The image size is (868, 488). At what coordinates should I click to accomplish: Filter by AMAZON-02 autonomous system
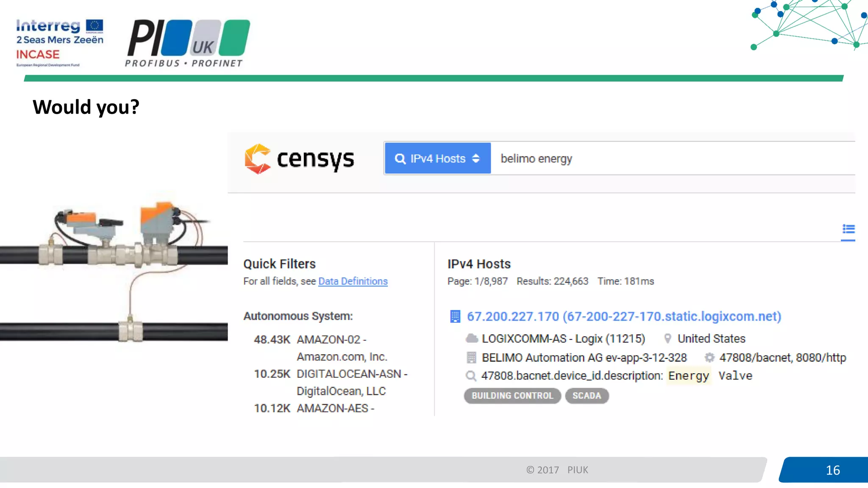pos(331,340)
